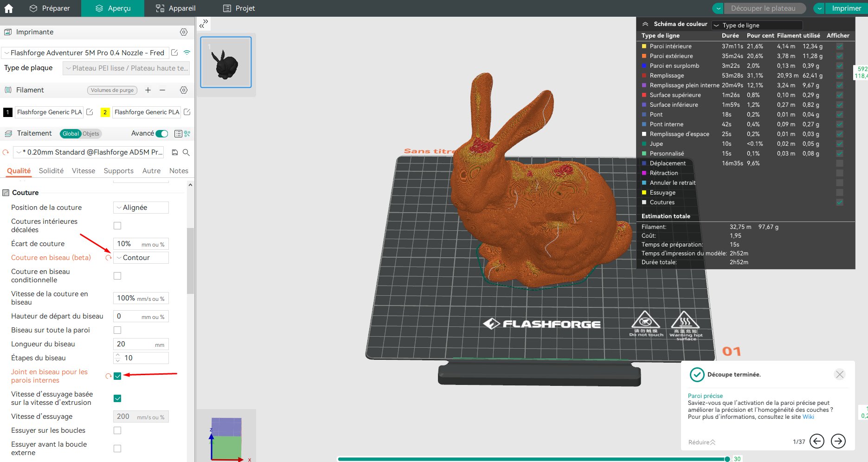Remove a filament with minus icon
This screenshot has height=462, width=868.
162,90
